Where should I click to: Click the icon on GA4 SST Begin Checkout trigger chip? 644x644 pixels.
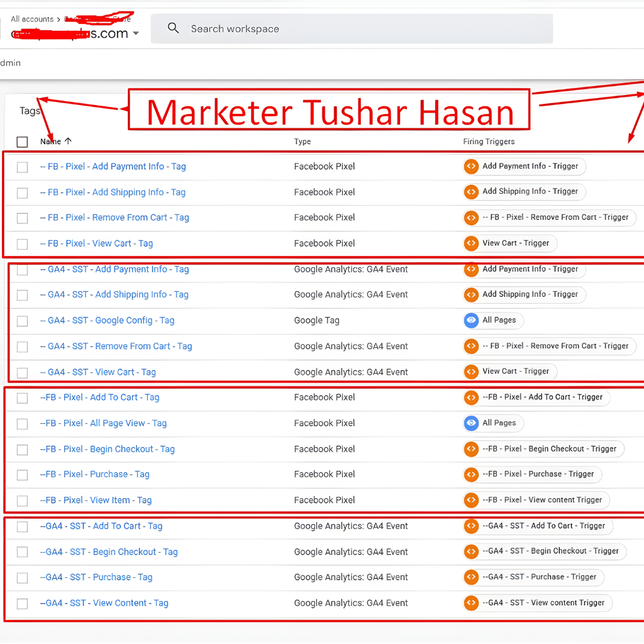471,552
